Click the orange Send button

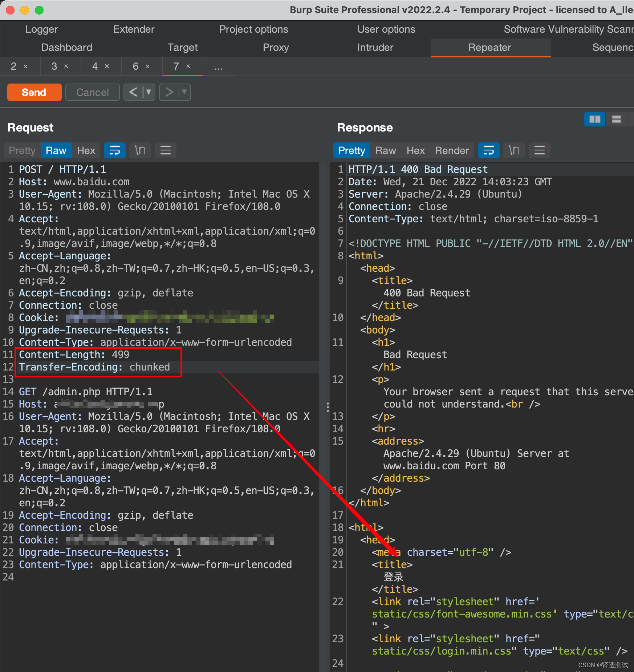click(x=34, y=92)
